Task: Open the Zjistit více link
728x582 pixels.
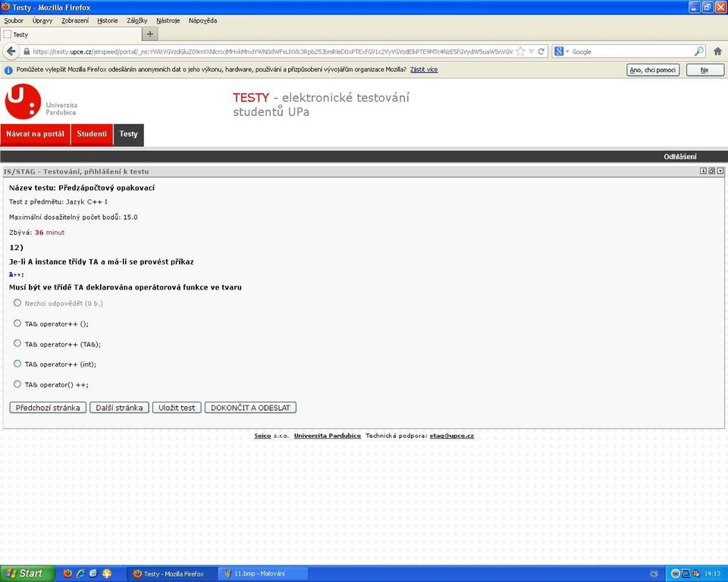Action: click(x=424, y=70)
